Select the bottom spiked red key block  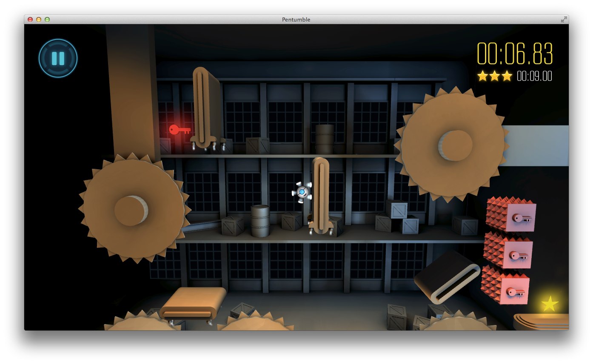(505, 284)
